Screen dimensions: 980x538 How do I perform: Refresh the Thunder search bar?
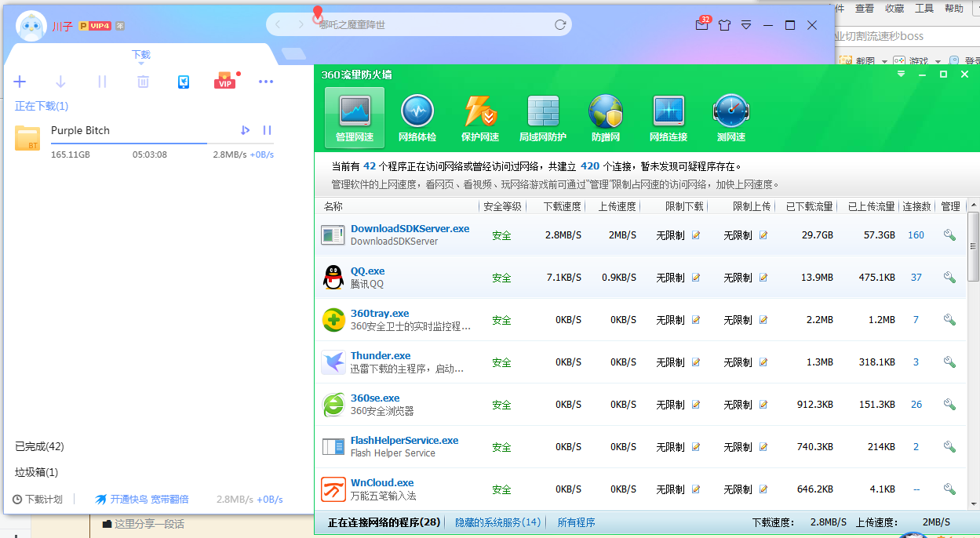(x=560, y=24)
